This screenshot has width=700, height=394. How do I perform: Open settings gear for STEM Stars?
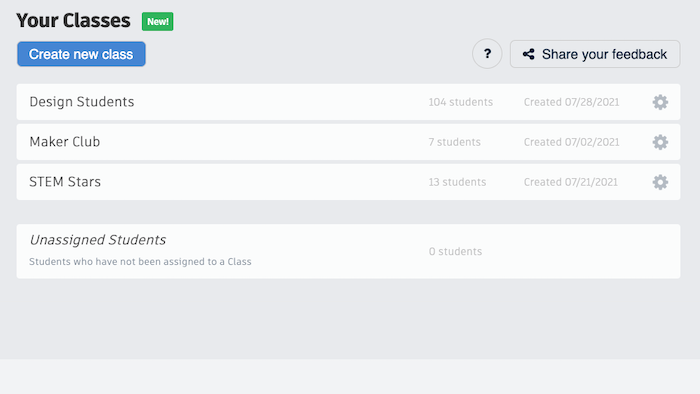click(x=660, y=182)
